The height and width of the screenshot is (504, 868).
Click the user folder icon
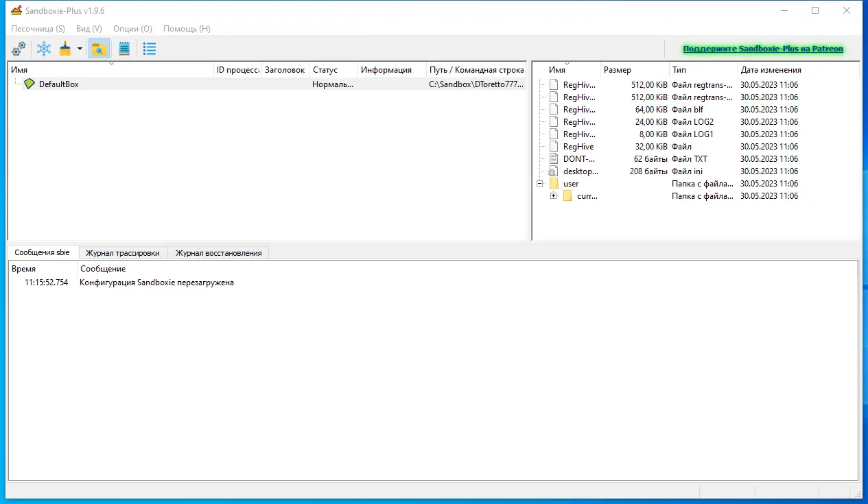(554, 184)
